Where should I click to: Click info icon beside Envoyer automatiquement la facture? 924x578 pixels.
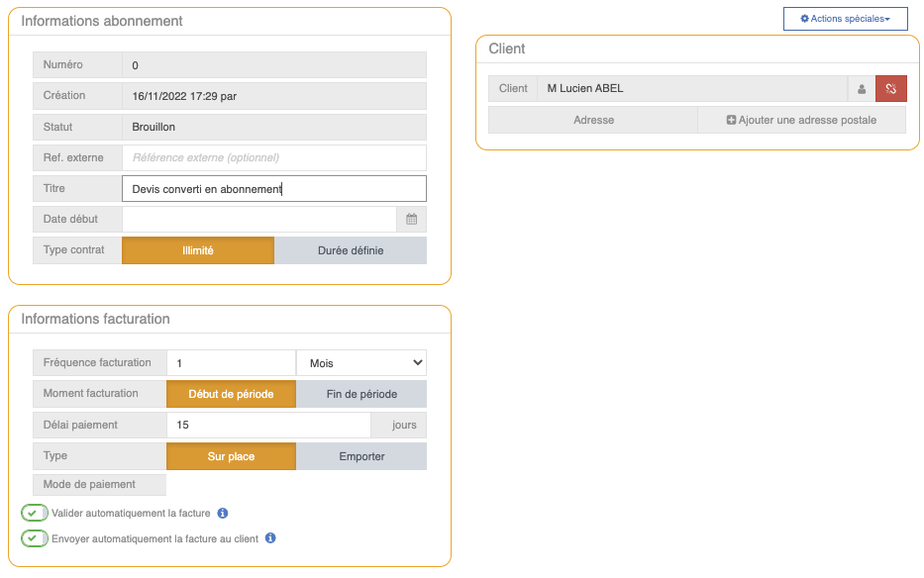[x=270, y=538]
